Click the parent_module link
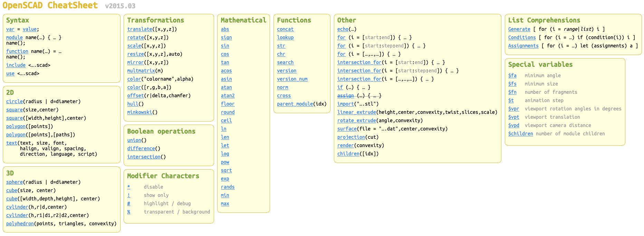The image size is (644, 236). click(x=295, y=104)
